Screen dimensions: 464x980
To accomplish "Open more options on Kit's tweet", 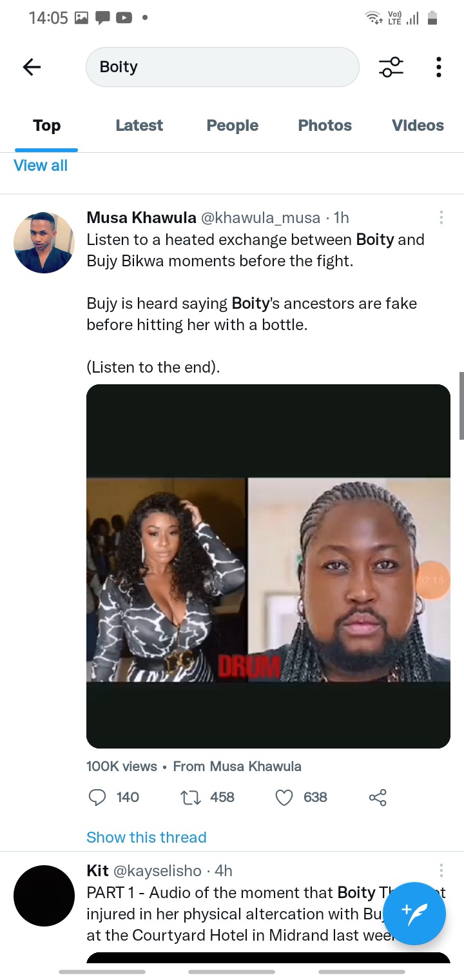I will 441,870.
